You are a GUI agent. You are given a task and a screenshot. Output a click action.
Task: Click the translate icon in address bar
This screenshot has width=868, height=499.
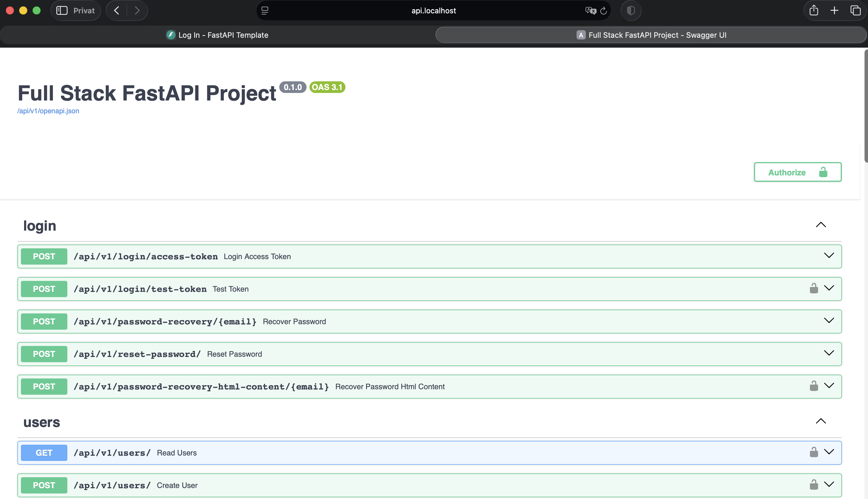[590, 11]
